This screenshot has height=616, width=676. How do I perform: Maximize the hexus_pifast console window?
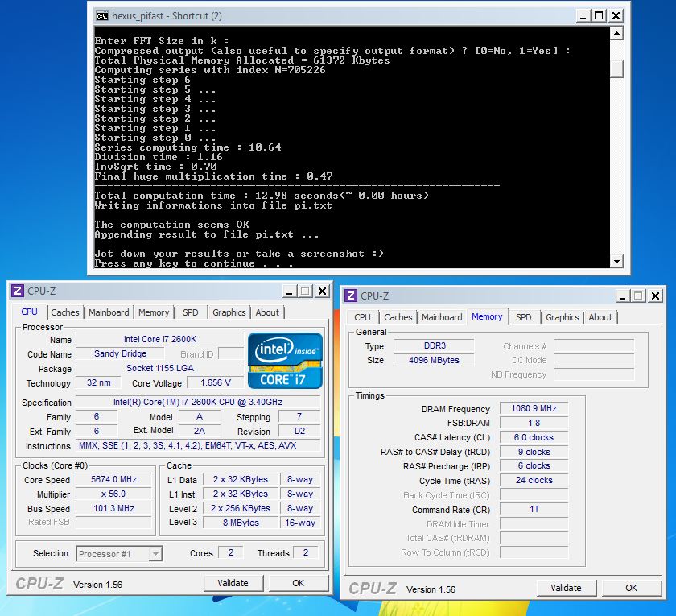[x=598, y=15]
